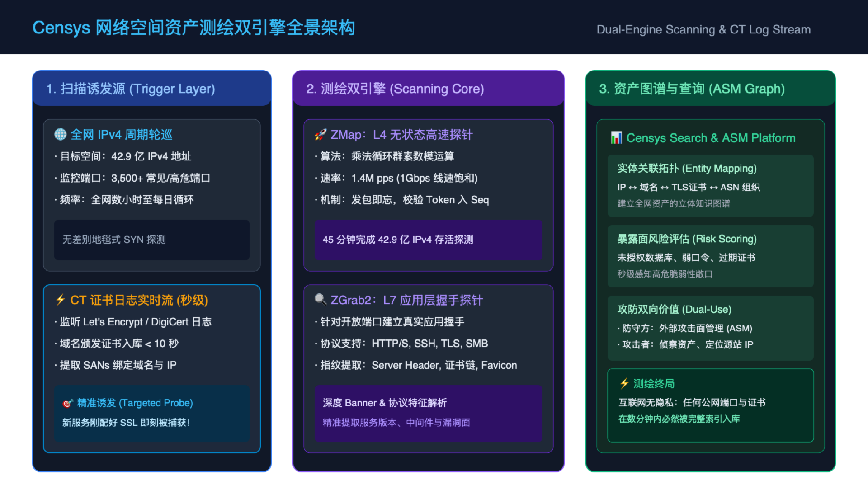The image size is (868, 499).
Task: Select "IP ↔ 域名 ↔ TLS证书 ↔ ASN 组织"
Action: click(689, 187)
